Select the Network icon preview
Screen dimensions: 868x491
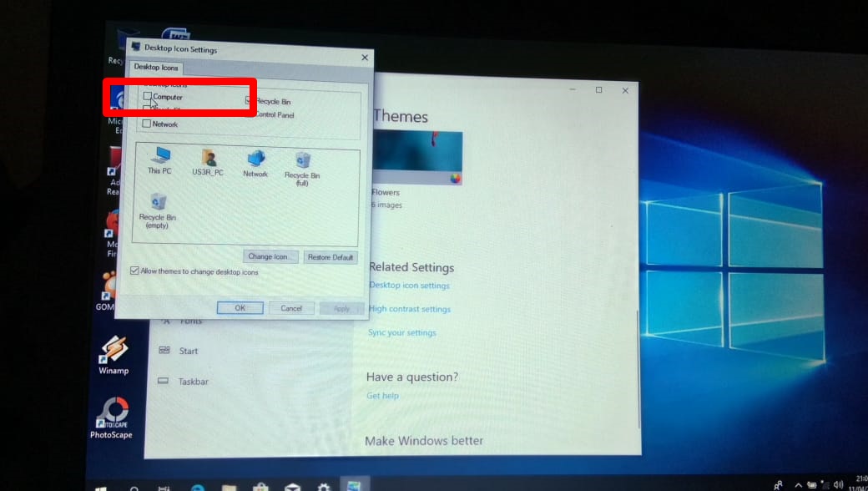click(x=255, y=159)
